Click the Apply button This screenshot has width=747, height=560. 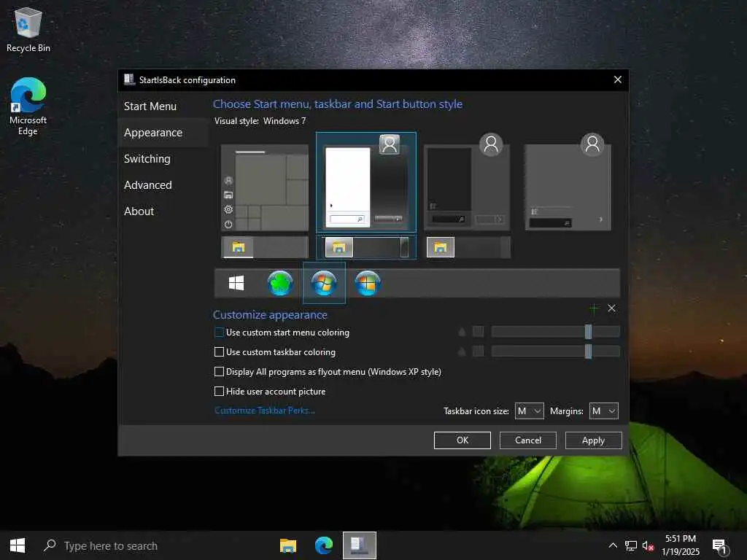point(594,440)
